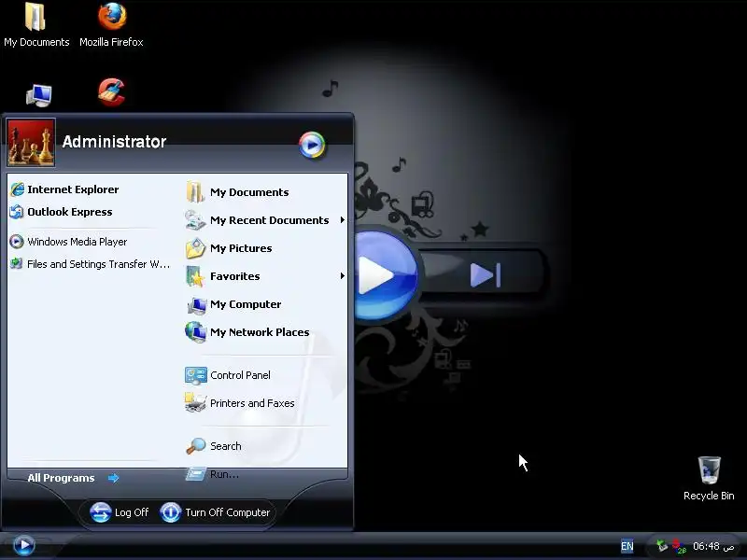Launch the Mozilla Firefox desktop icon
Image resolution: width=747 pixels, height=560 pixels.
click(x=112, y=16)
